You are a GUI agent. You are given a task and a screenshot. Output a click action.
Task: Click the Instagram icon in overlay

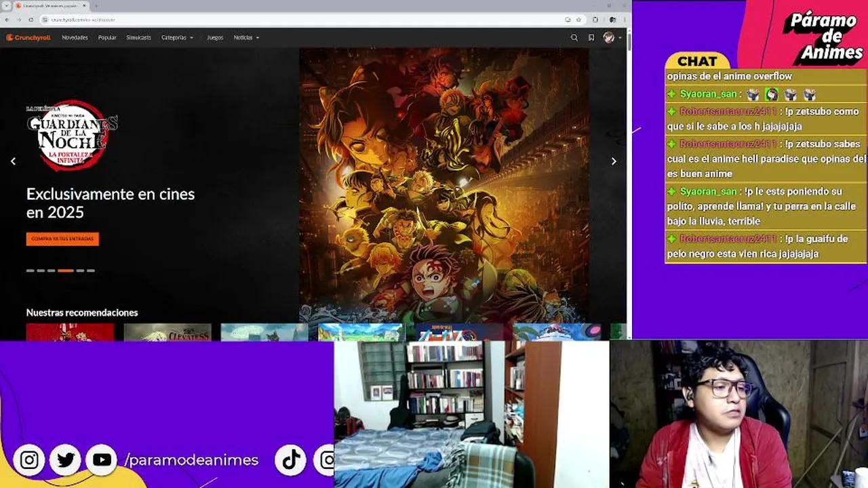29,460
